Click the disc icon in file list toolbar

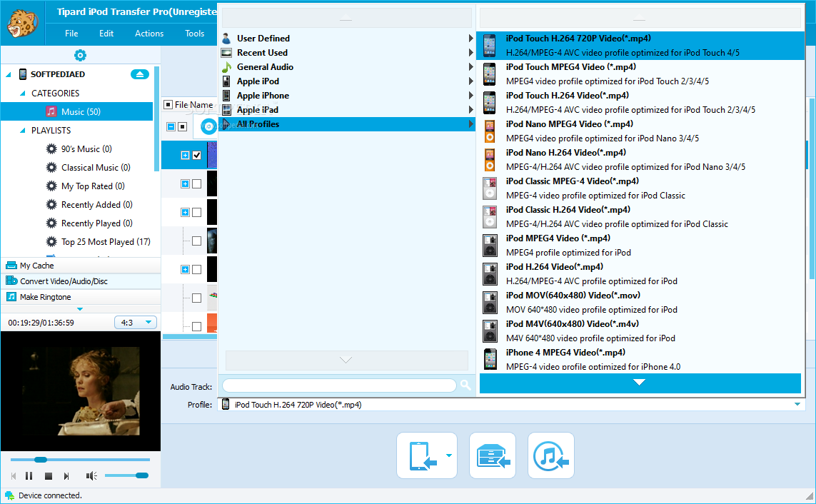(208, 126)
